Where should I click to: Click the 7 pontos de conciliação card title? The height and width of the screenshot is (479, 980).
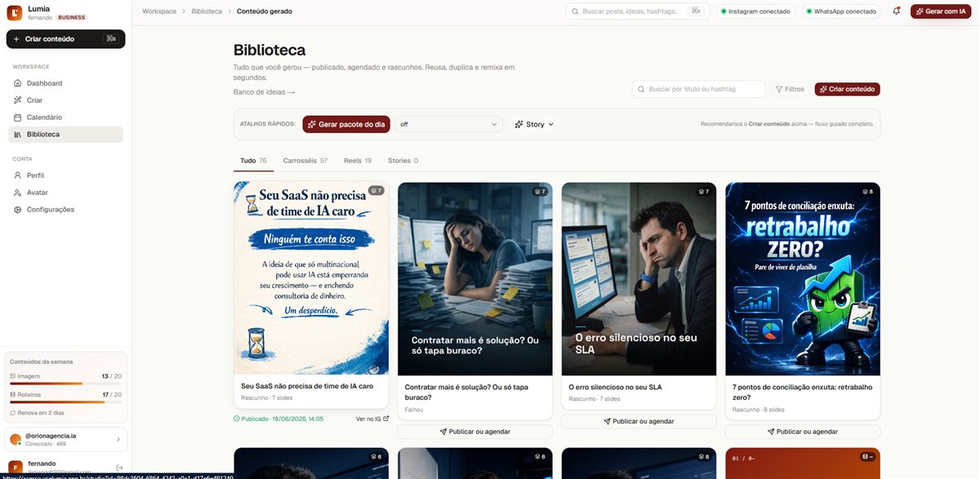click(803, 392)
